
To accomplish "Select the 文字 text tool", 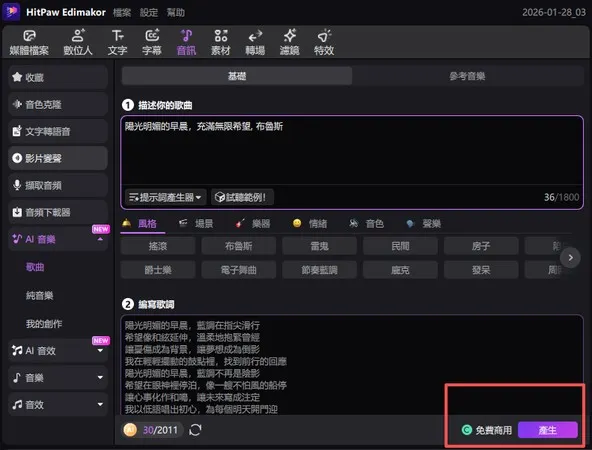I will pos(117,43).
